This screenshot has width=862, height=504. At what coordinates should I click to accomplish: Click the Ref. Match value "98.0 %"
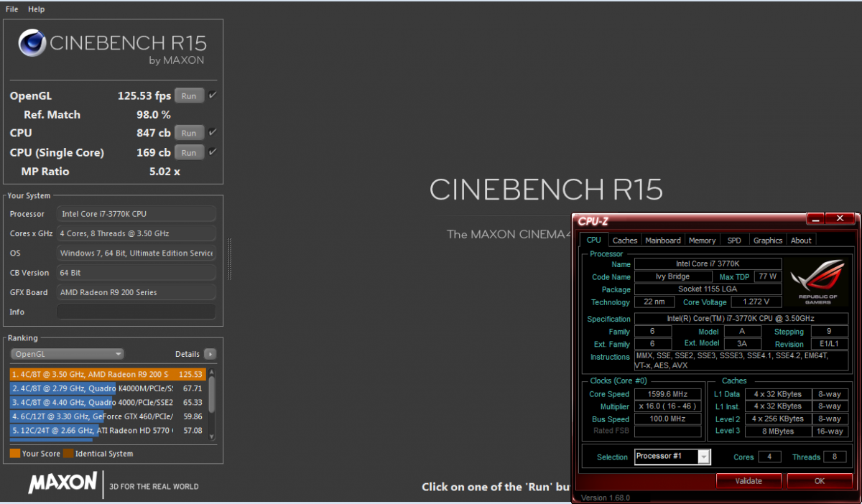[154, 115]
